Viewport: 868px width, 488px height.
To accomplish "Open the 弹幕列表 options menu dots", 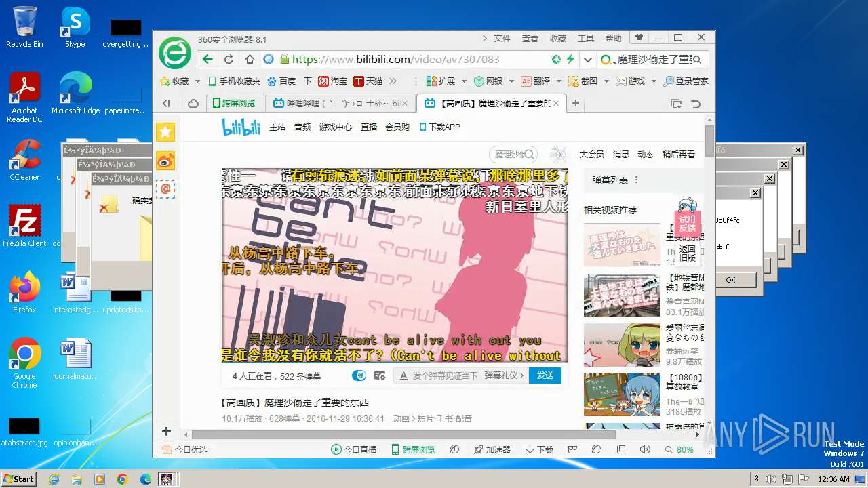I will coord(636,180).
